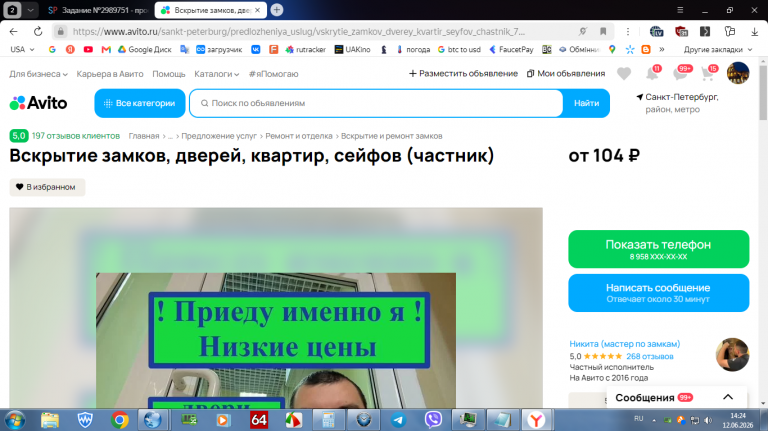
Task: Open the favorites heart icon in the Avito header
Action: click(624, 73)
